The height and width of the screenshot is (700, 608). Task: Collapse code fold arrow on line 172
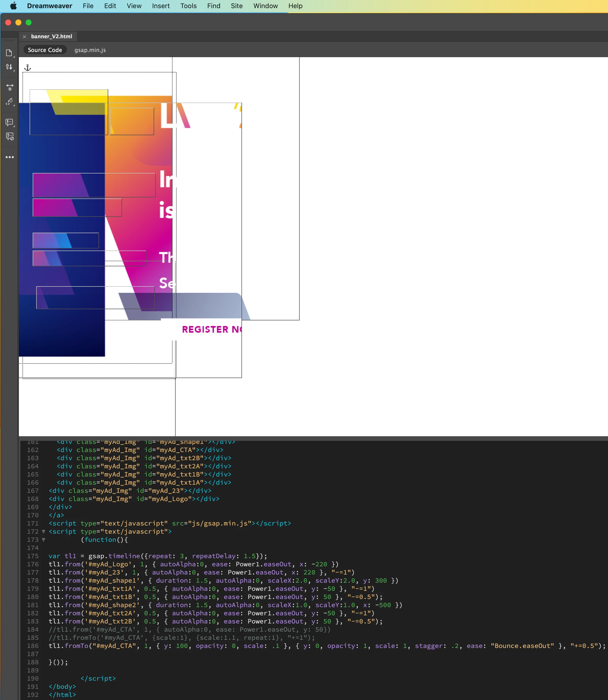43,531
